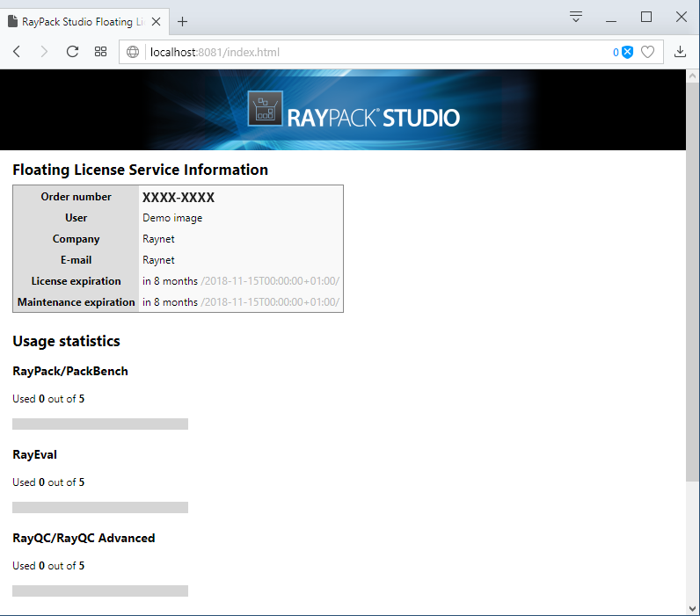This screenshot has width=700, height=616.
Task: Click the forward navigation arrow
Action: click(44, 52)
